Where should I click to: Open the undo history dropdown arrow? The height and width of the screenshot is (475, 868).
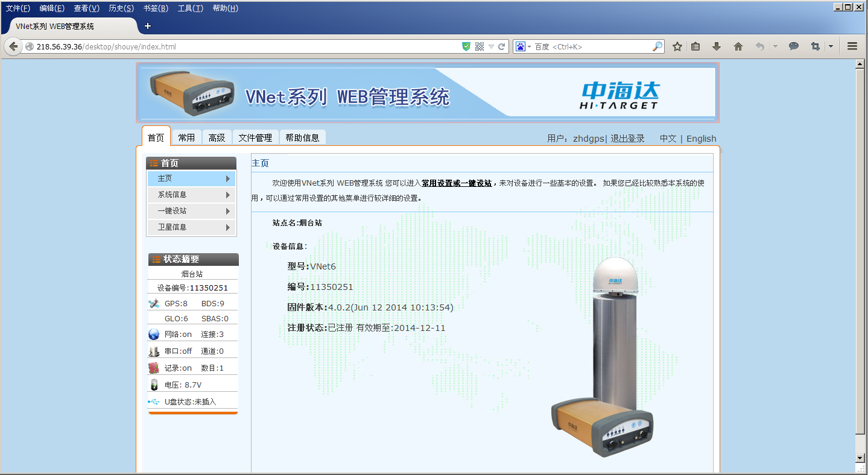(x=775, y=46)
